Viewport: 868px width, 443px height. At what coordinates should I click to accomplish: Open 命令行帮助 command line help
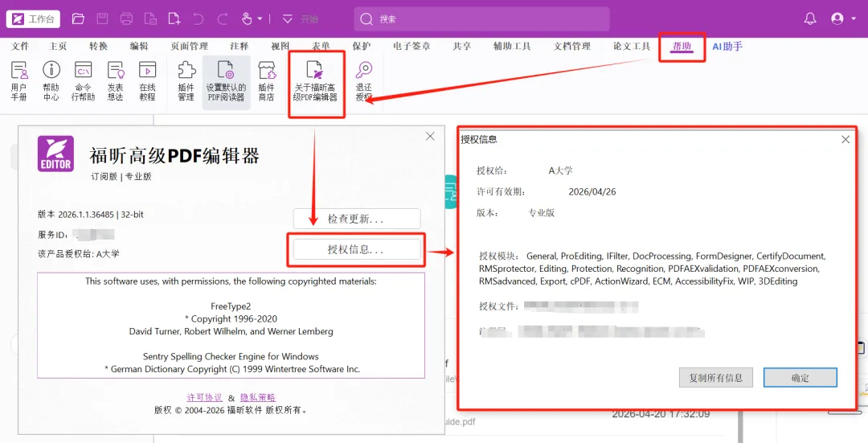[x=83, y=81]
